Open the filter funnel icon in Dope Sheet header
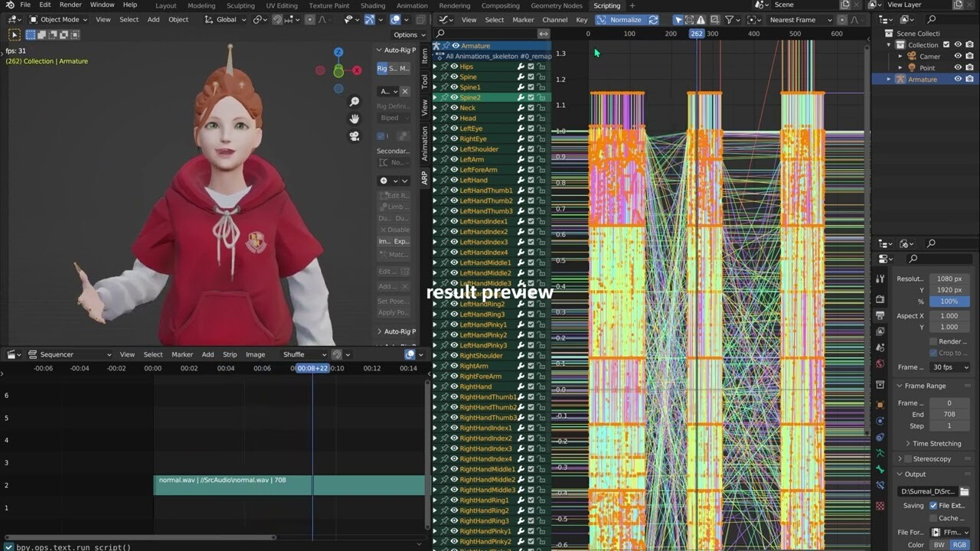Image resolution: width=980 pixels, height=551 pixels. click(730, 19)
